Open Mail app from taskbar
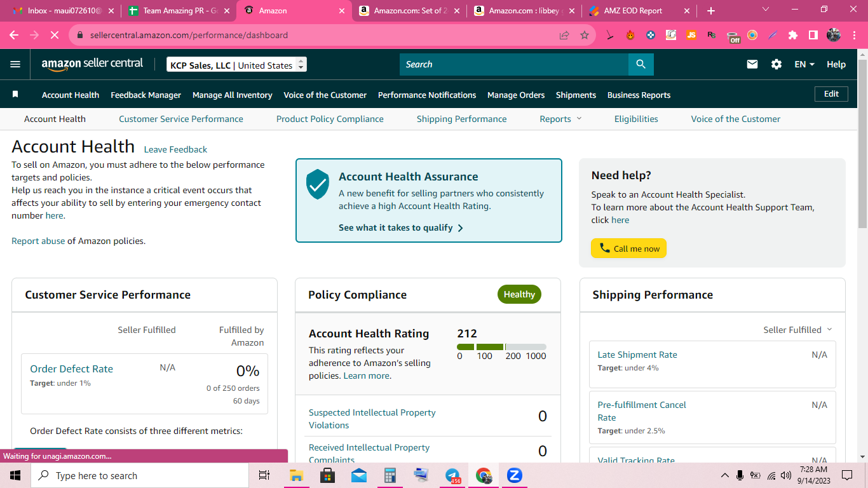This screenshot has width=868, height=488. (x=358, y=475)
